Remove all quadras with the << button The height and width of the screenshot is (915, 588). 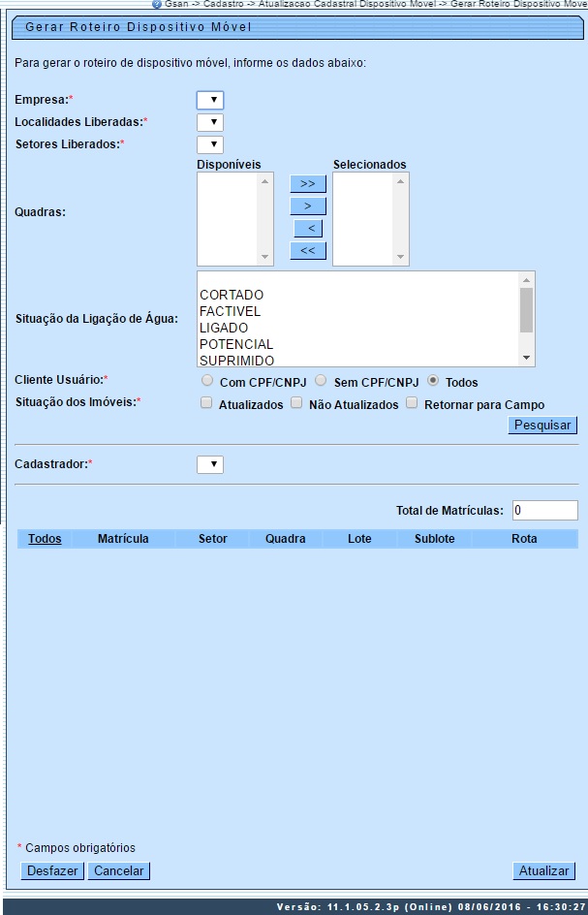(x=308, y=250)
